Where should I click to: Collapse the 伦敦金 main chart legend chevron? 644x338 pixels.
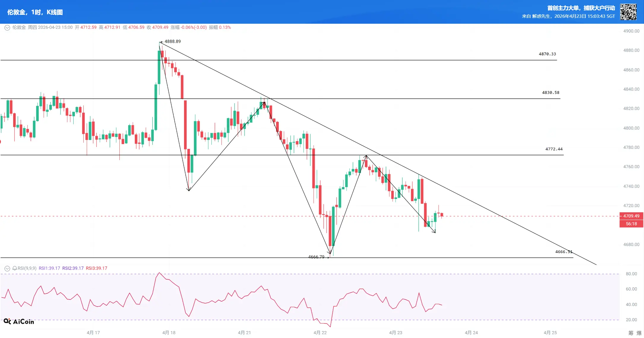7,28
